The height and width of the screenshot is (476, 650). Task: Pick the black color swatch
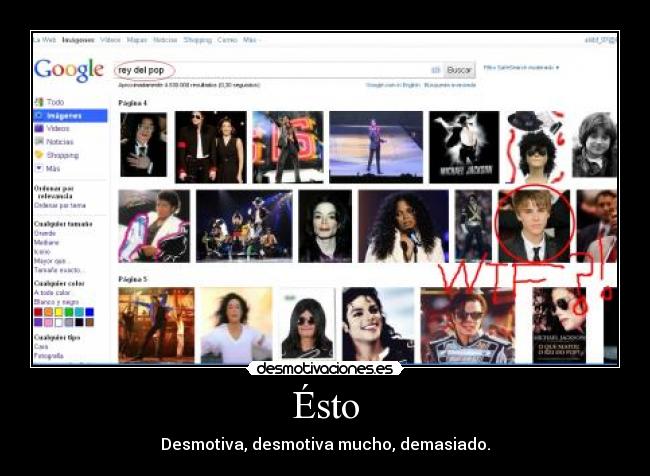(x=79, y=322)
